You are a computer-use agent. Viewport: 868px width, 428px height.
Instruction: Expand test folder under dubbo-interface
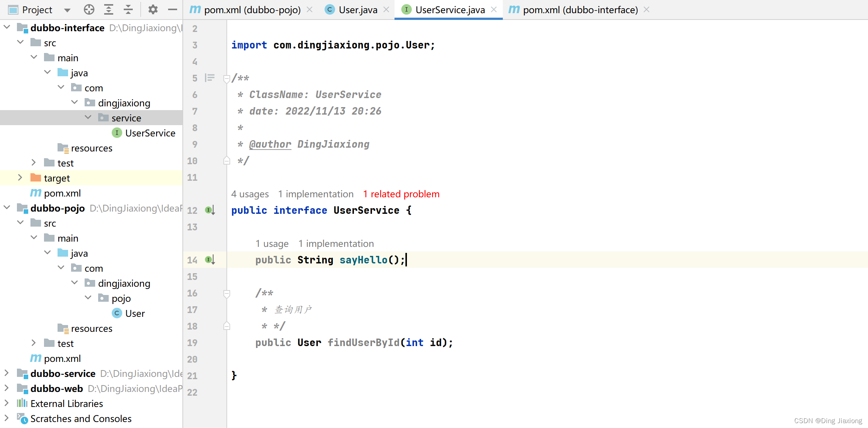point(34,162)
